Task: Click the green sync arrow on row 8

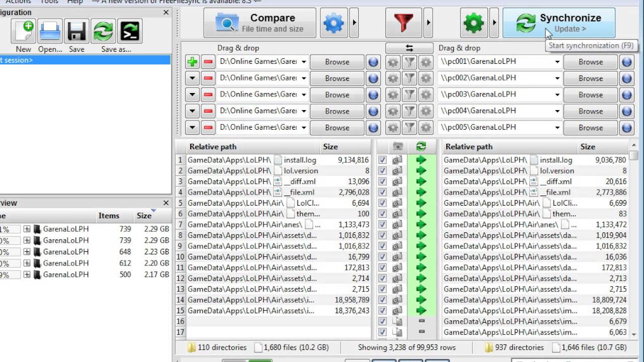Action: (x=421, y=235)
